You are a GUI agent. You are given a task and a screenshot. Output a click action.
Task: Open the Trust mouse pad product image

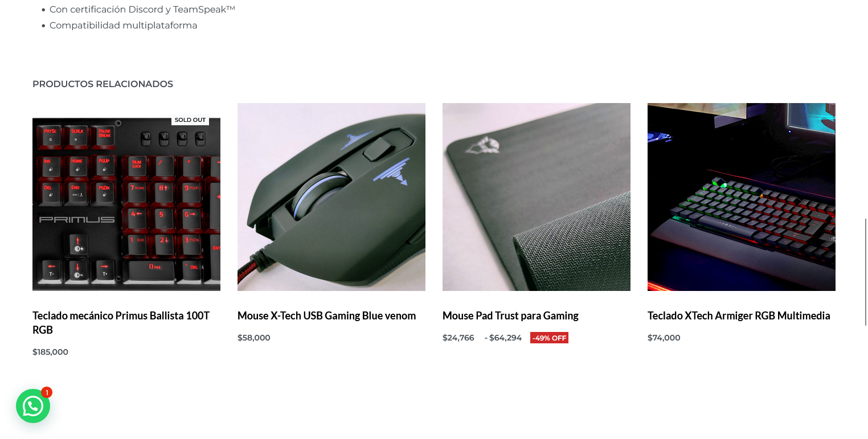click(x=537, y=197)
